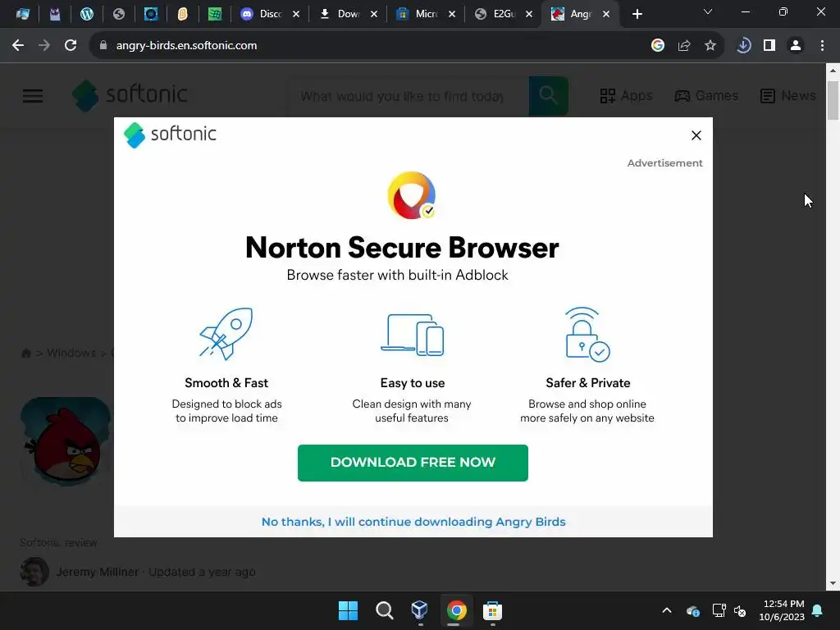View site information lock icon

click(103, 46)
